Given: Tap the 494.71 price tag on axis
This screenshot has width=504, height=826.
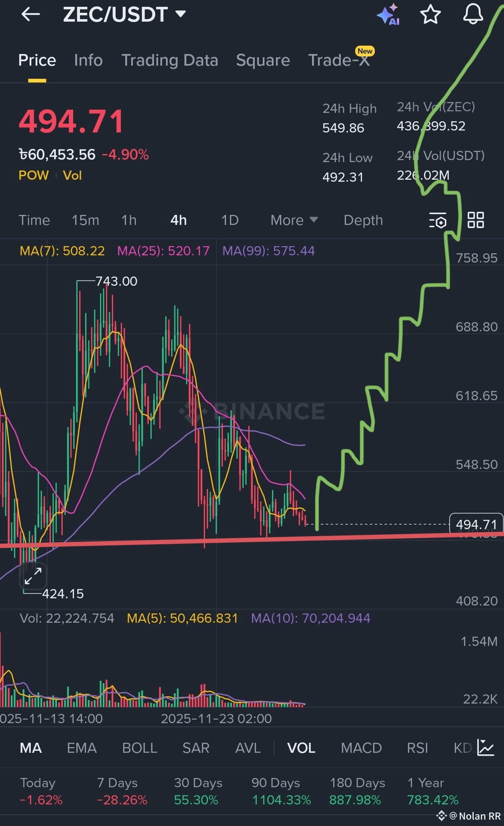Looking at the screenshot, I should click(x=476, y=524).
